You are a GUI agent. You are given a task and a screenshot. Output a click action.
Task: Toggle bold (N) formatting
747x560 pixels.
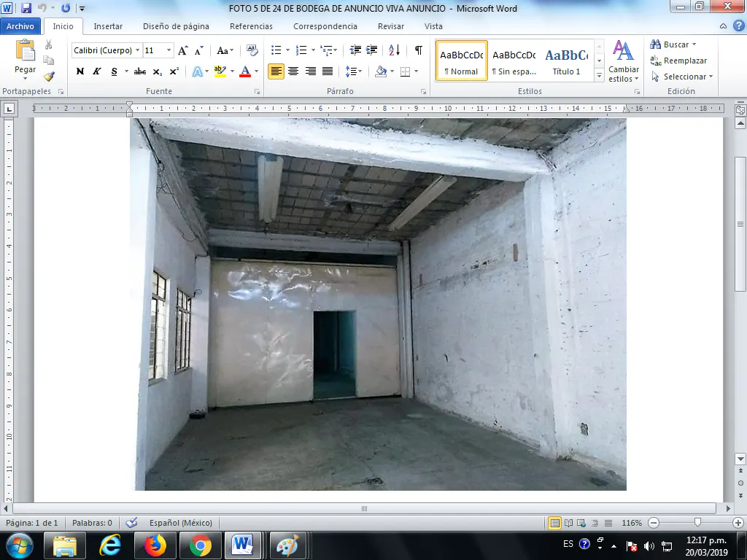tap(80, 71)
